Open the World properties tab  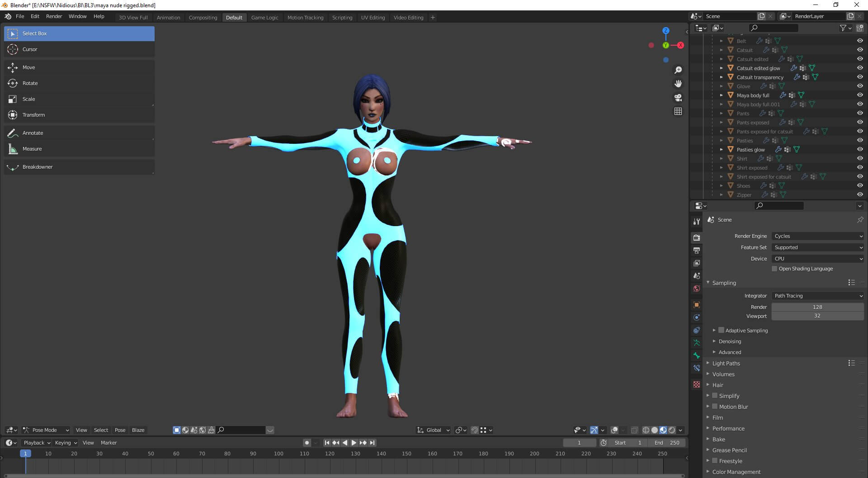click(x=697, y=289)
